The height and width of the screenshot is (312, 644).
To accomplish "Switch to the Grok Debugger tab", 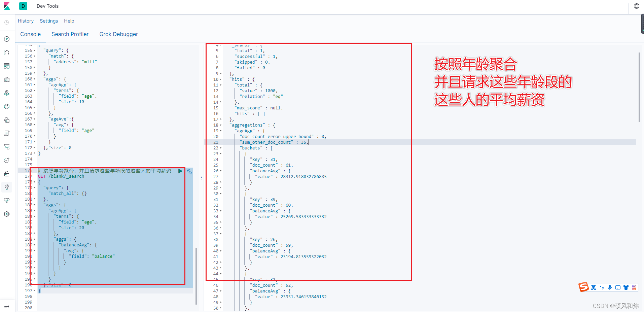I will (118, 34).
